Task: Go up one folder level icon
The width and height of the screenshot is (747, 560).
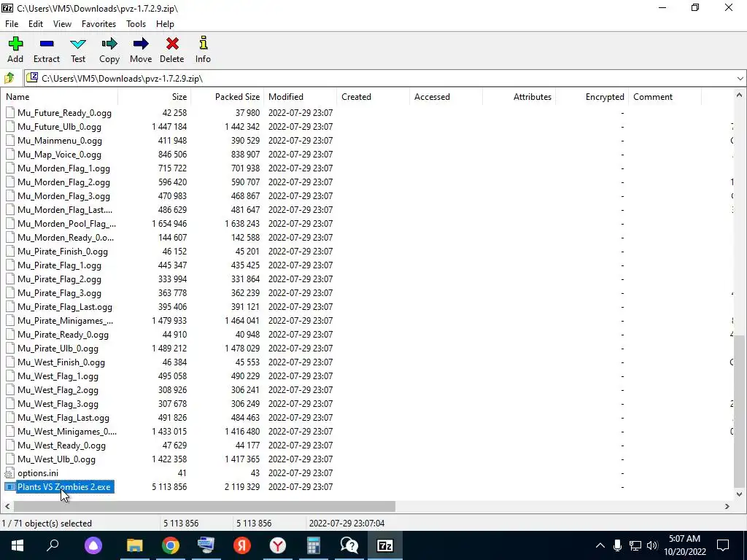Action: (x=9, y=78)
